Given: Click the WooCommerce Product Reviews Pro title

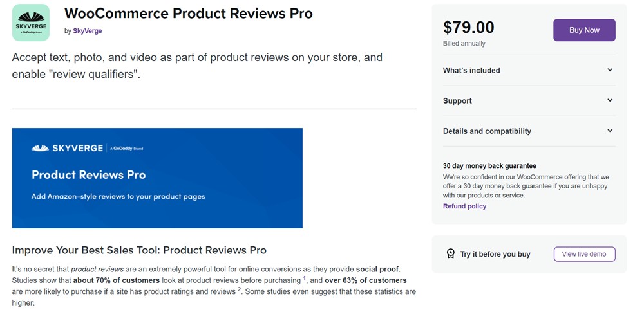Looking at the screenshot, I should (x=189, y=14).
